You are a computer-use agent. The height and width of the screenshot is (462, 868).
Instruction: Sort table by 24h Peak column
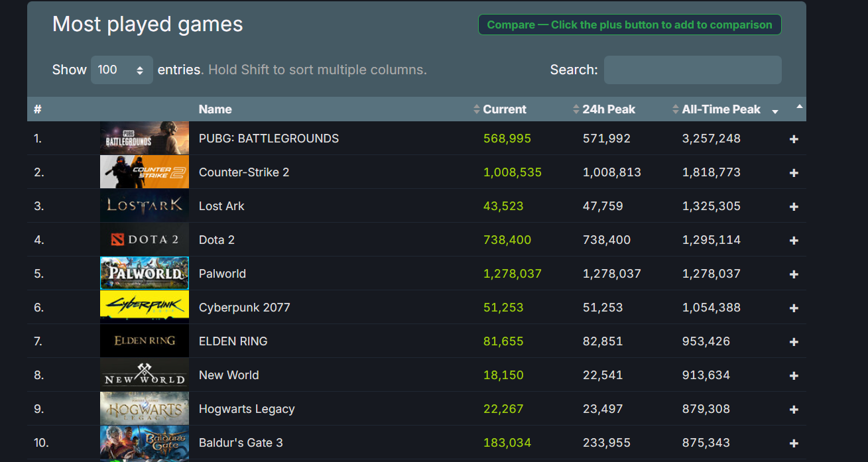[608, 109]
